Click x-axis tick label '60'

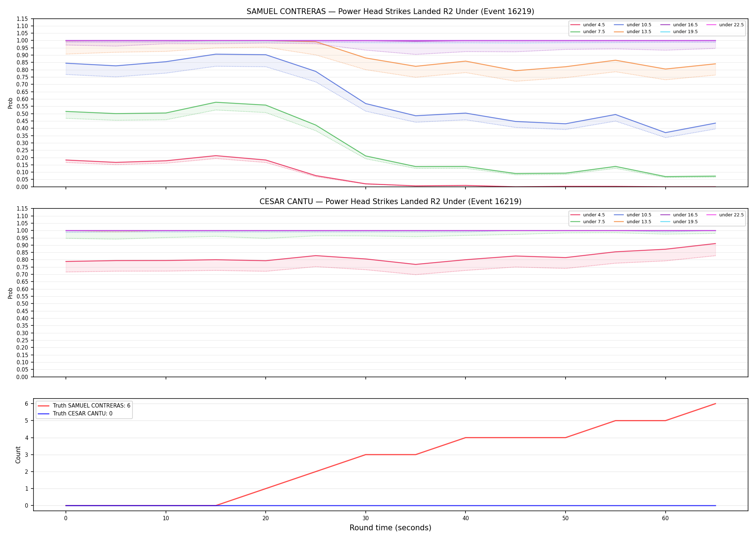coord(665,518)
